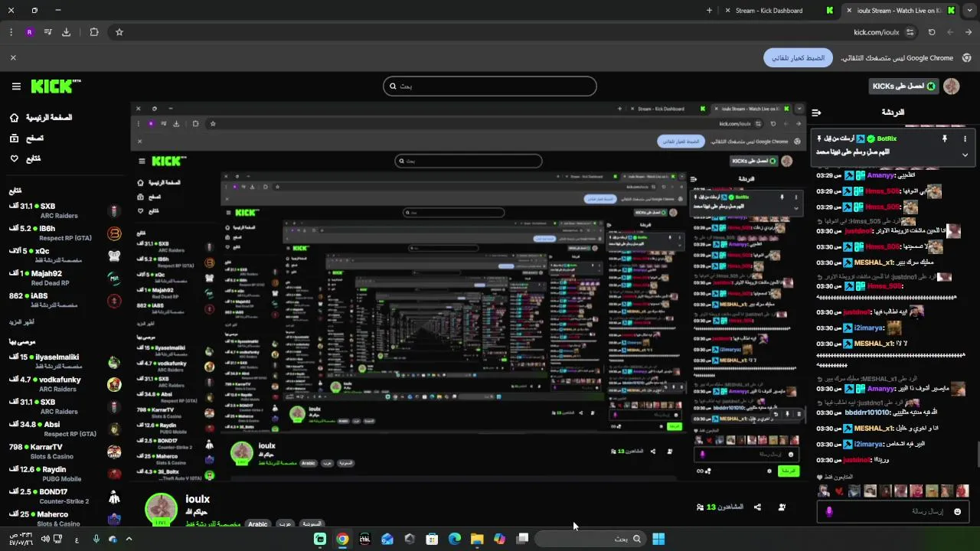Image resolution: width=980 pixels, height=551 pixels.
Task: Select the عربي tag pill
Action: 284,524
